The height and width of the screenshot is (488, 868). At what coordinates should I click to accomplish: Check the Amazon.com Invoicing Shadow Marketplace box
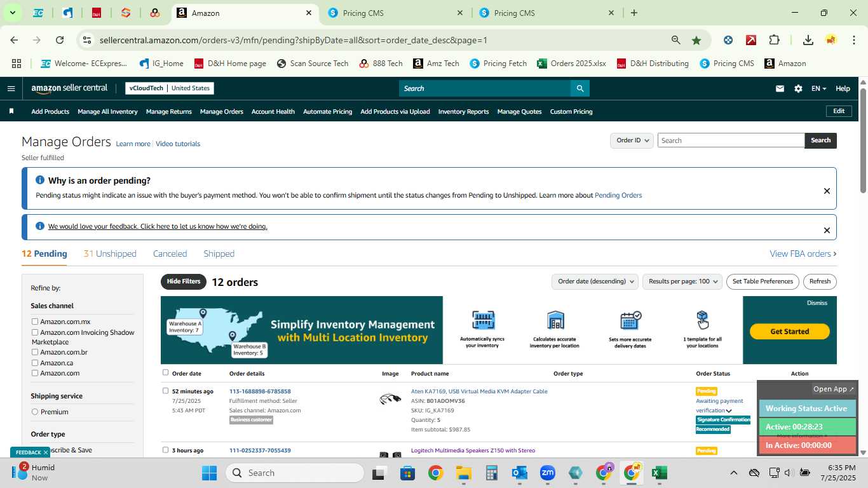pos(35,332)
